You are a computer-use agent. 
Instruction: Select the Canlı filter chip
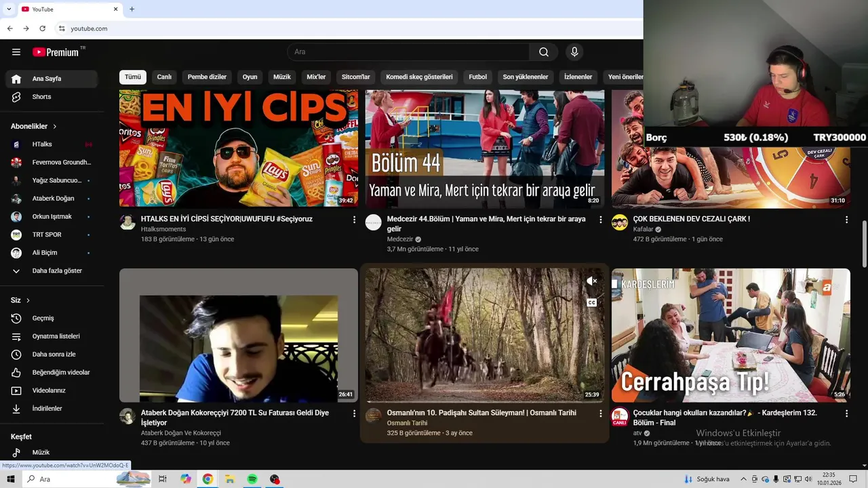[165, 77]
